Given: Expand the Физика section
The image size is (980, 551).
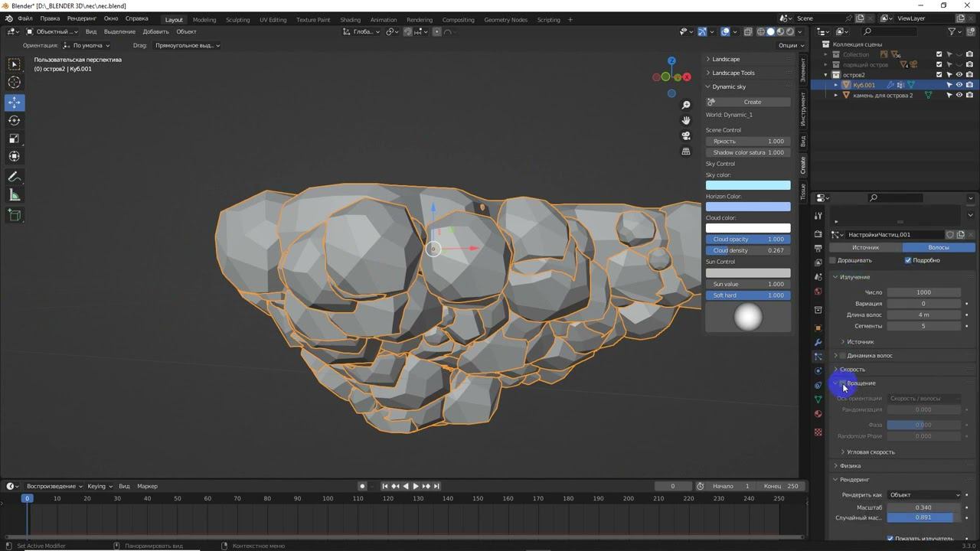Looking at the screenshot, I should [850, 465].
